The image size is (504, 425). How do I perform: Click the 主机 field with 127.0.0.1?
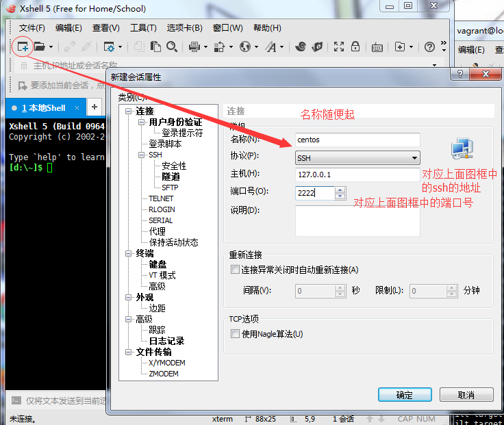[x=357, y=175]
